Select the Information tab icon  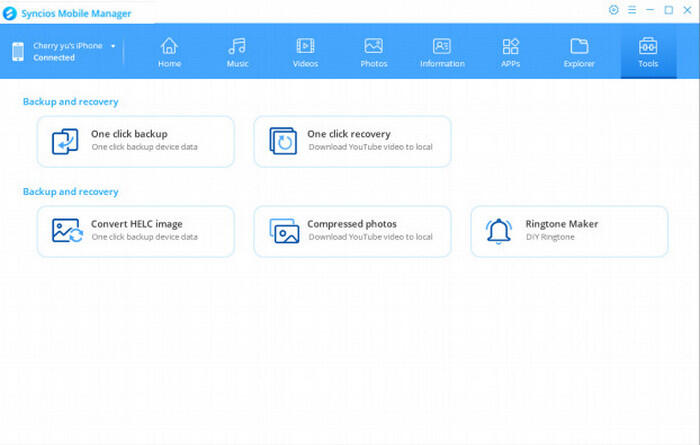(x=442, y=46)
